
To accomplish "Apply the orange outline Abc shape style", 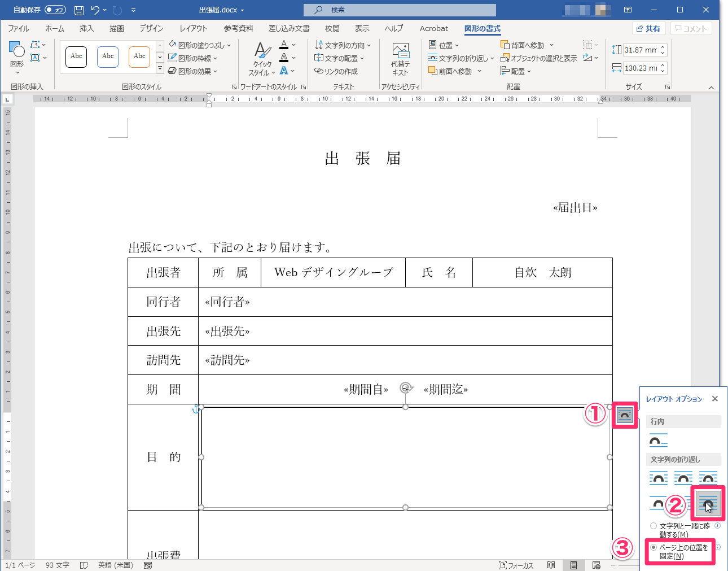I will [x=139, y=56].
